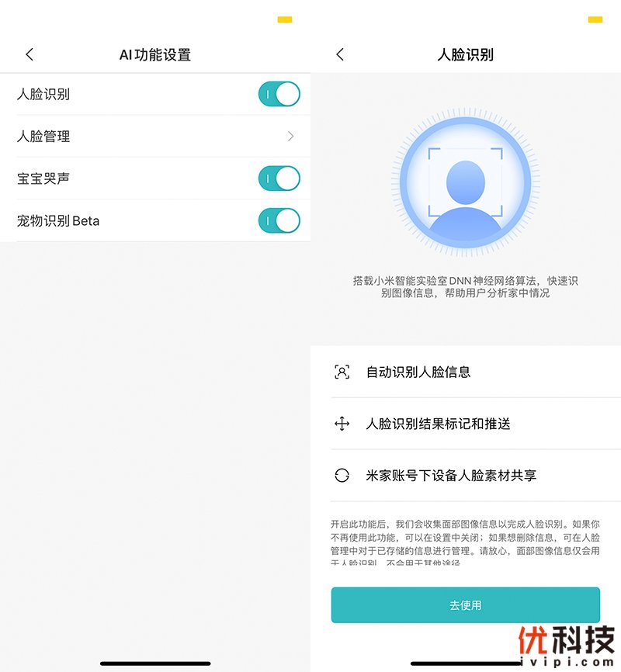Toggle off 宠物识别 Beta
Image resolution: width=621 pixels, height=672 pixels.
(x=279, y=220)
